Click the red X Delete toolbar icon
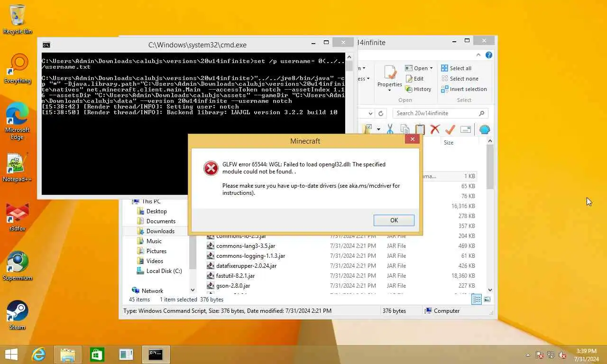 435,129
